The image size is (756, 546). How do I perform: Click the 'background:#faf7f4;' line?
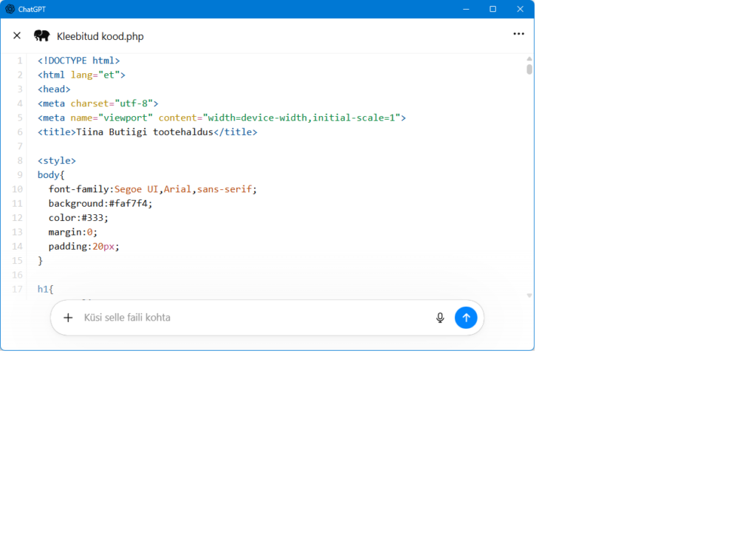click(100, 203)
